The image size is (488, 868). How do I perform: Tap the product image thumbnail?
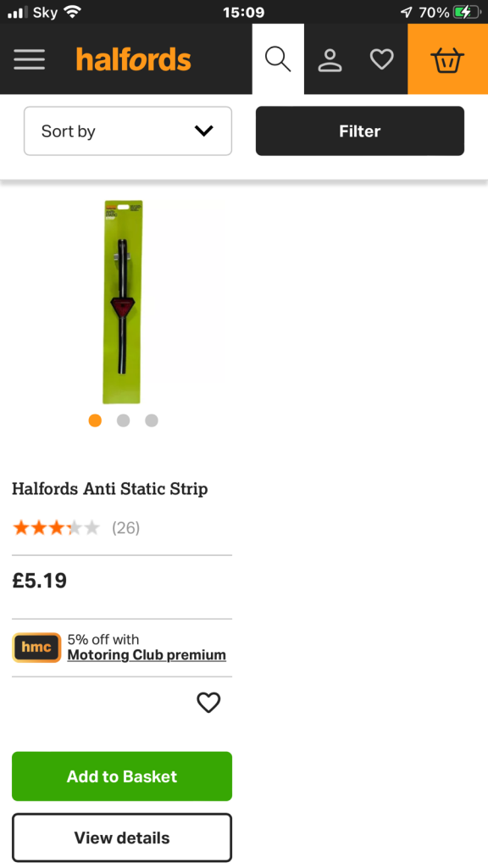click(123, 302)
